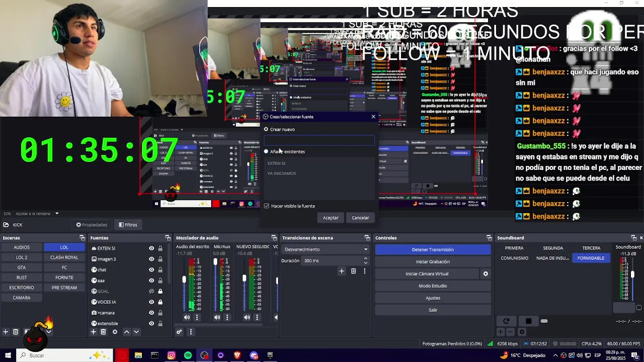Click Aceptar in the source dialog
The height and width of the screenshot is (362, 644).
click(331, 218)
